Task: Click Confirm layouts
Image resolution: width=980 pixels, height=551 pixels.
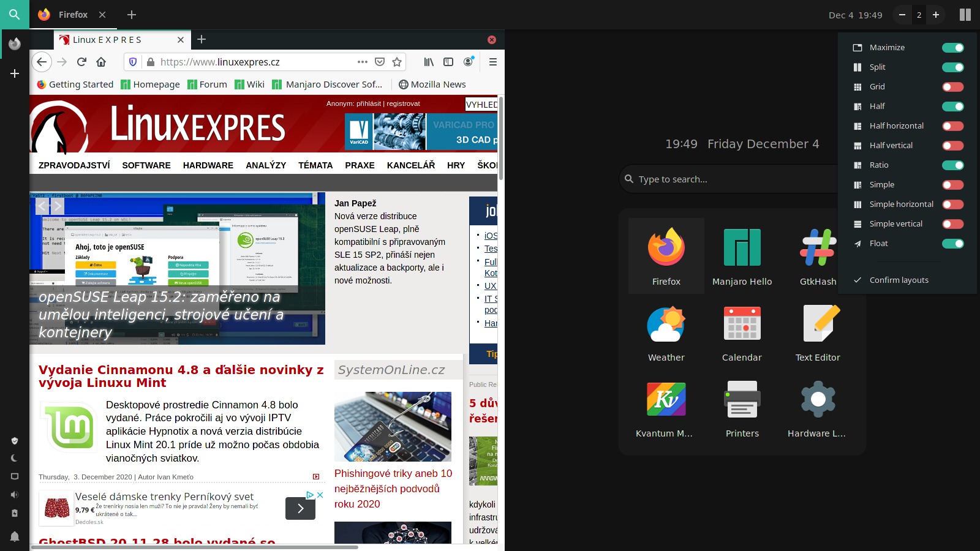Action: [899, 280]
